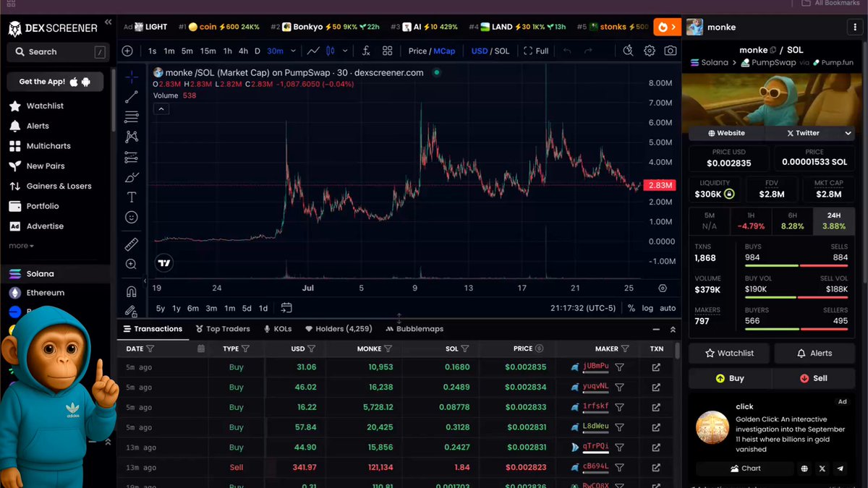
Task: Open the line chart style
Action: click(313, 51)
